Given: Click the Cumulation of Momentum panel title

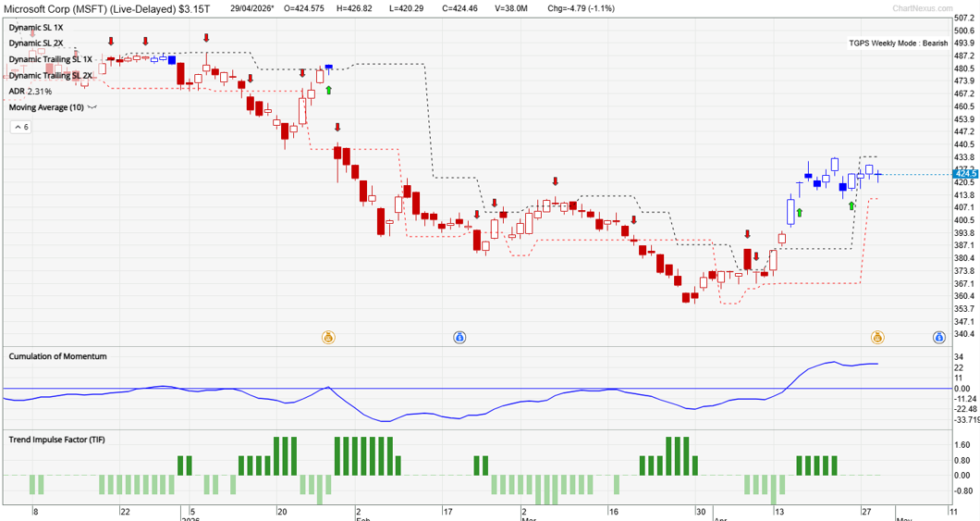Looking at the screenshot, I should [57, 356].
